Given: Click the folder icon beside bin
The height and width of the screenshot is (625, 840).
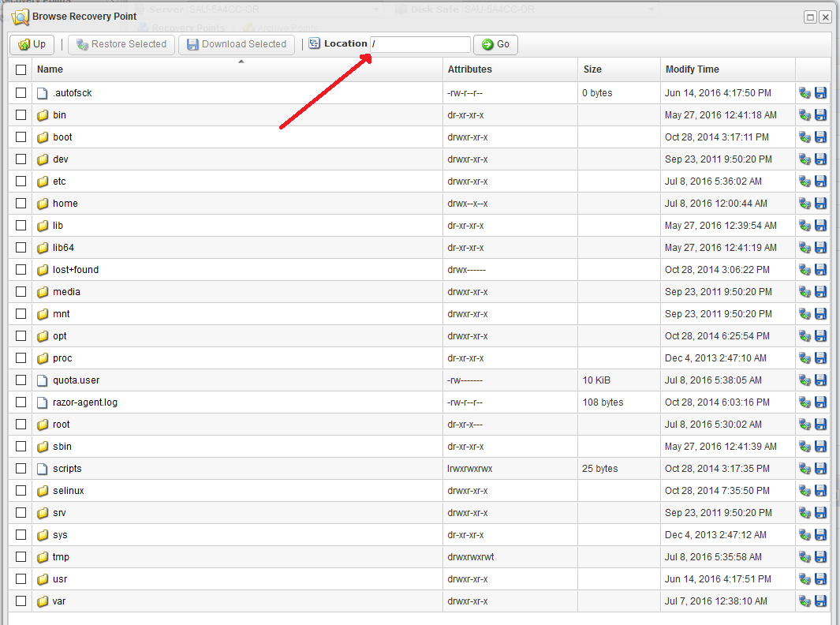Looking at the screenshot, I should (x=43, y=114).
